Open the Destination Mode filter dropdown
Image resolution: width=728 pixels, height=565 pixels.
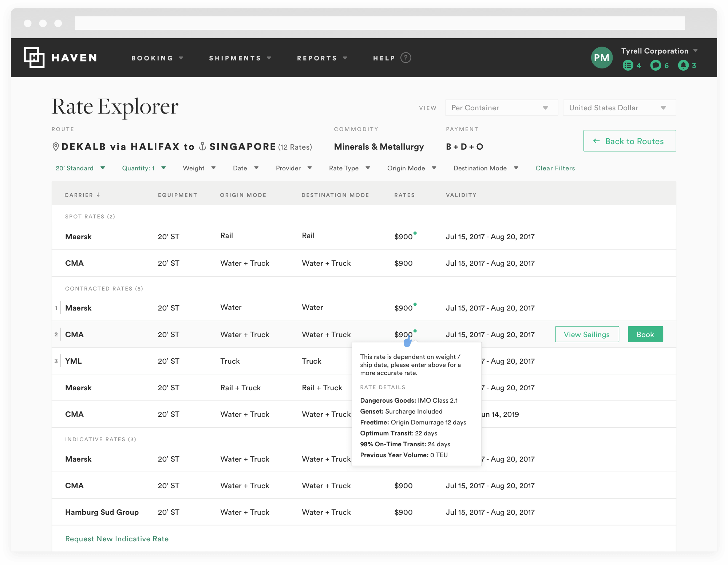point(486,168)
